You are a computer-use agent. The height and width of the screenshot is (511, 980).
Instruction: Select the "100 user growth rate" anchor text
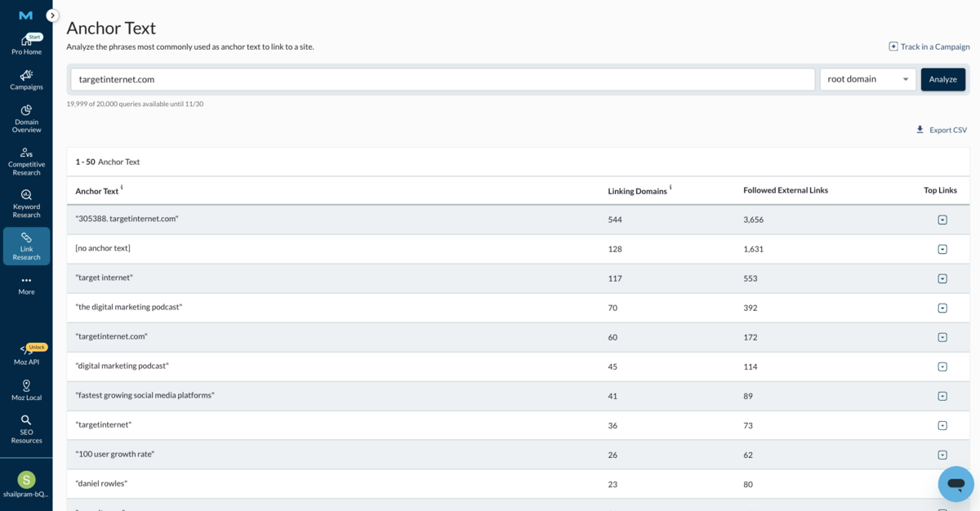pos(115,454)
